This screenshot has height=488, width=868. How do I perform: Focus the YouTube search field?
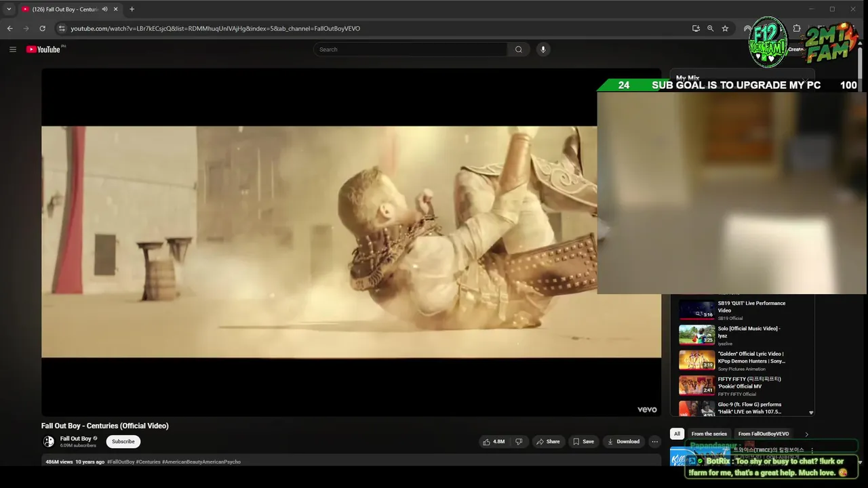(410, 49)
